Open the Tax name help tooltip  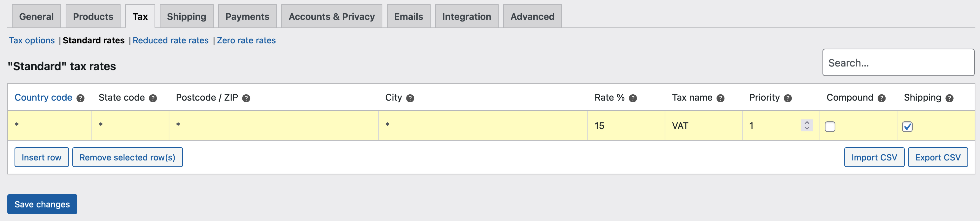pos(720,98)
